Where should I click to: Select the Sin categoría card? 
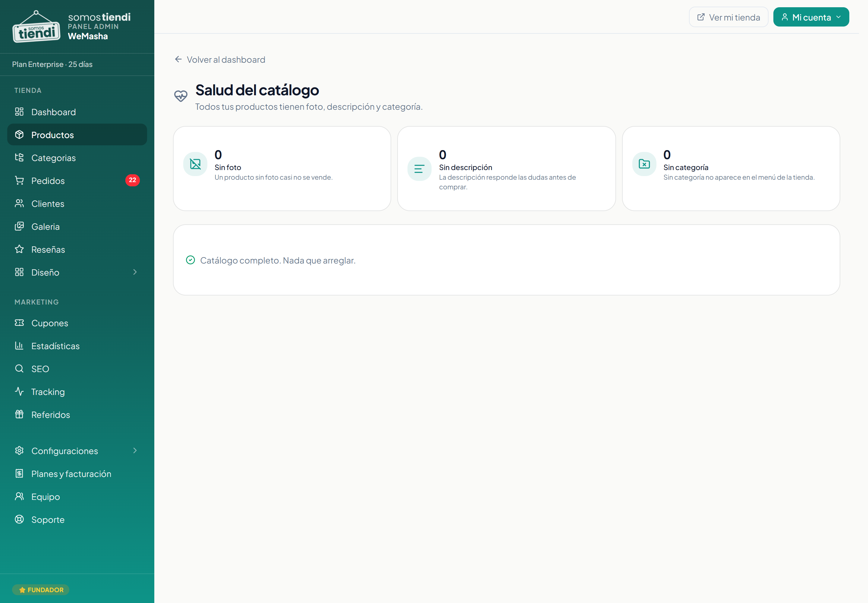pos(731,169)
